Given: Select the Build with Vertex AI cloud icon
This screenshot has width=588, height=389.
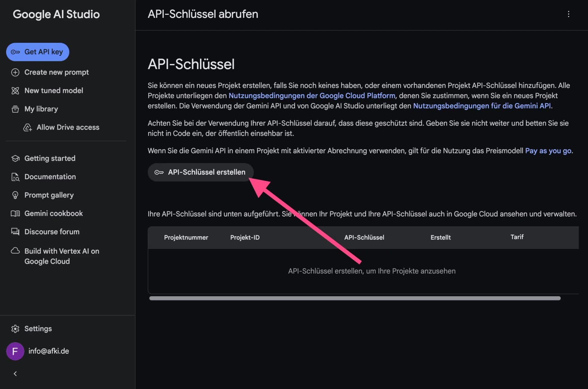Looking at the screenshot, I should [15, 251].
